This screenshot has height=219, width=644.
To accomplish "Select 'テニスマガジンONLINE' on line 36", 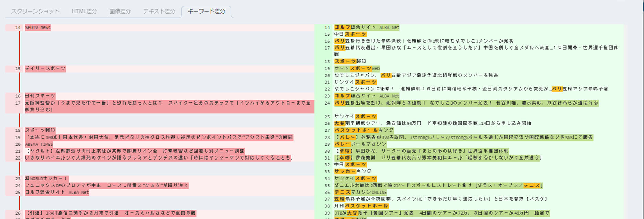I will tap(361, 193).
